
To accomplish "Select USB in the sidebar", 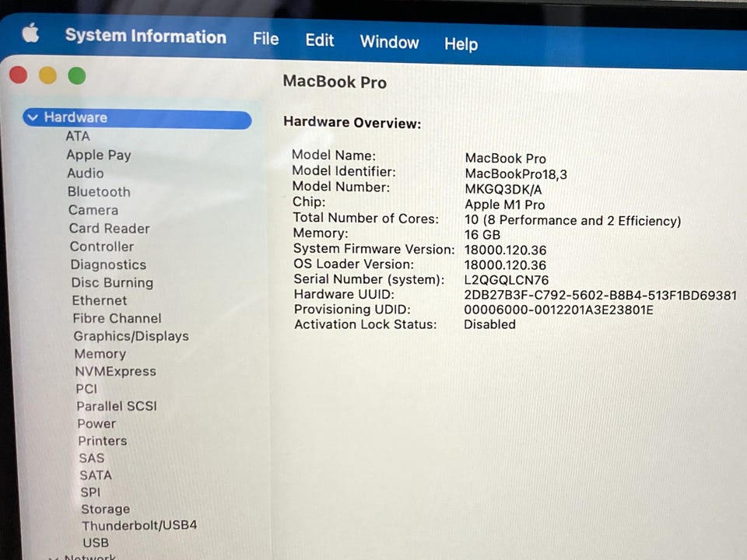I will click(96, 542).
